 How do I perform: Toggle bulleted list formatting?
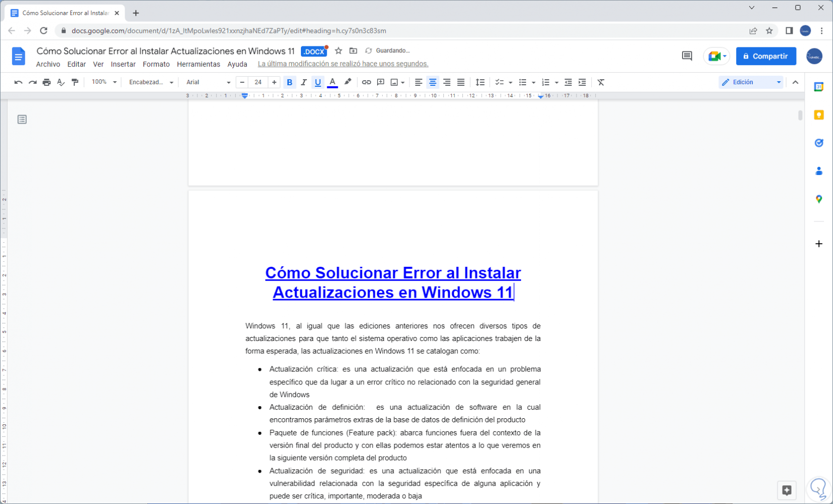tap(523, 82)
